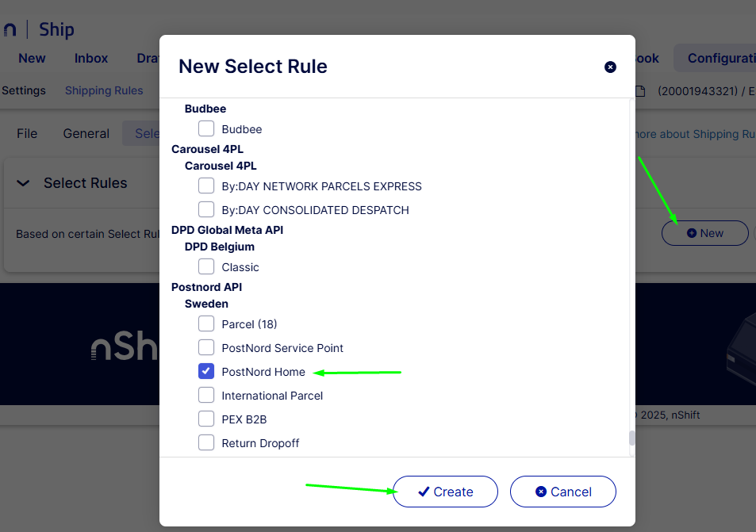Click the dialog's vertical scrollbar

click(x=631, y=436)
